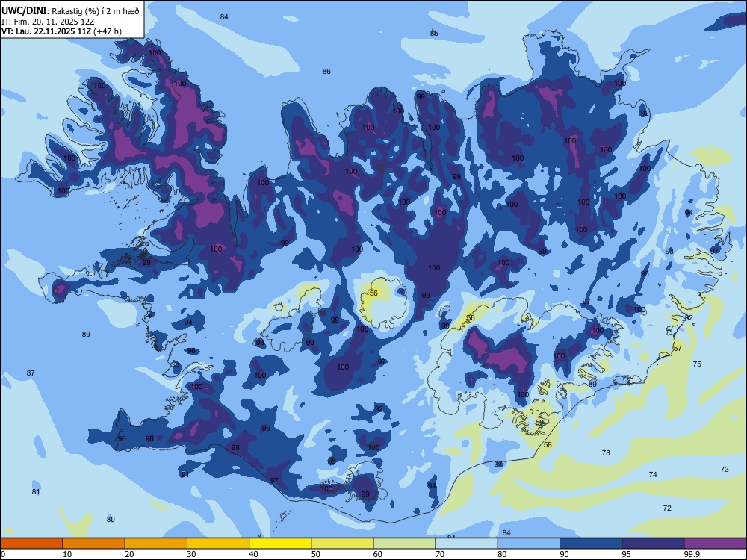Click the purple above-99.9% legend swatch
The width and height of the screenshot is (747, 560).
tap(715, 544)
